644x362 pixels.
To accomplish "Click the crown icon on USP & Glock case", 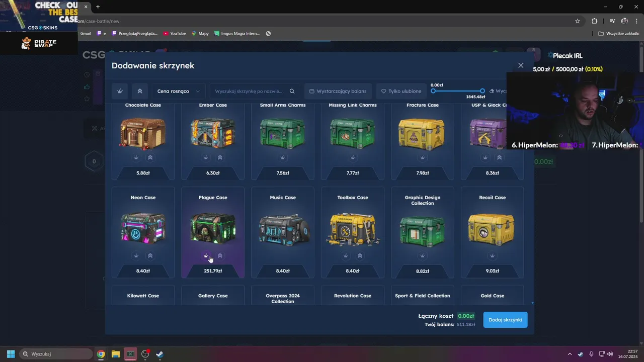I will point(485,157).
